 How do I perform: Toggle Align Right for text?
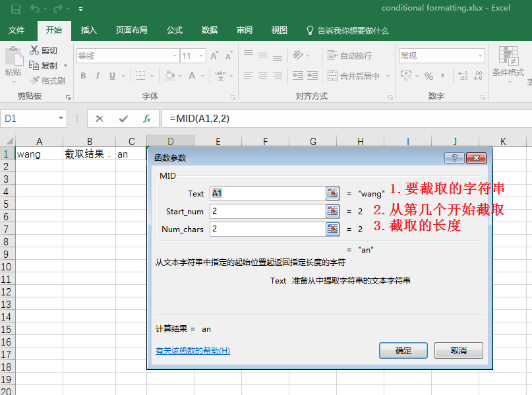pyautogui.click(x=278, y=76)
